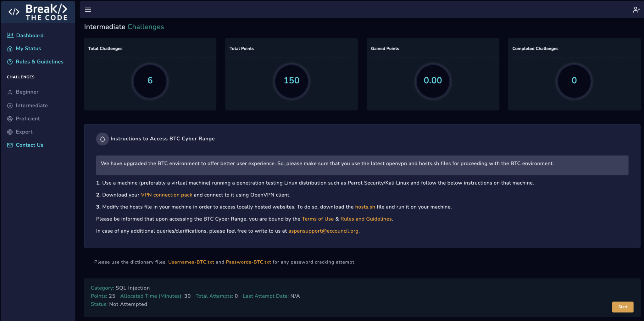Viewport: 644px width, 321px height.
Task: Click the Rules & Guidelines question icon
Action: pos(10,62)
